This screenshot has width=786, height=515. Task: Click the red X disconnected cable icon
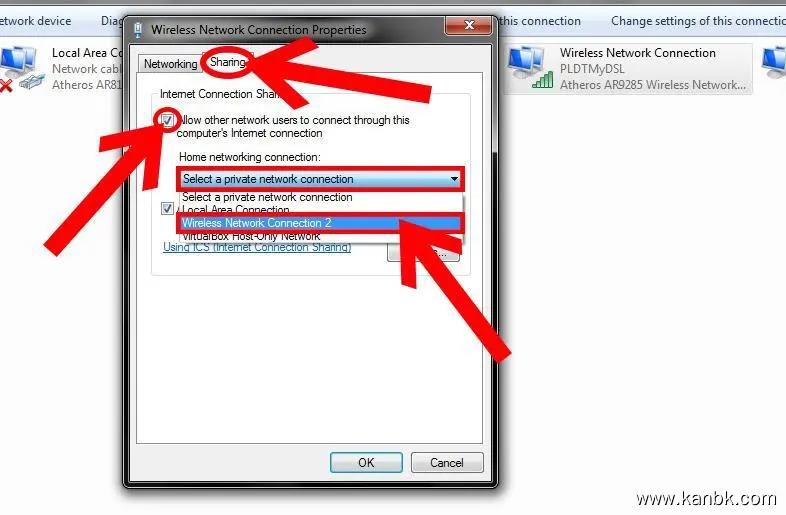6,86
